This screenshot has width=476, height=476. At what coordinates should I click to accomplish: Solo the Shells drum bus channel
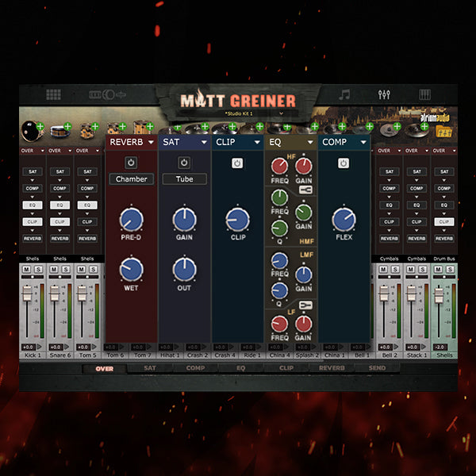(450, 270)
